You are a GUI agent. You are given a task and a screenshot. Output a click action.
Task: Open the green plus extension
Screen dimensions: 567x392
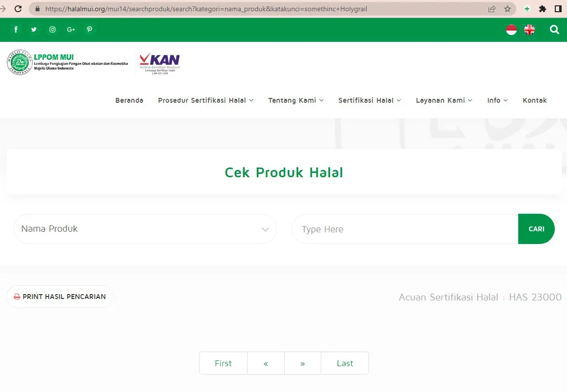pos(527,9)
